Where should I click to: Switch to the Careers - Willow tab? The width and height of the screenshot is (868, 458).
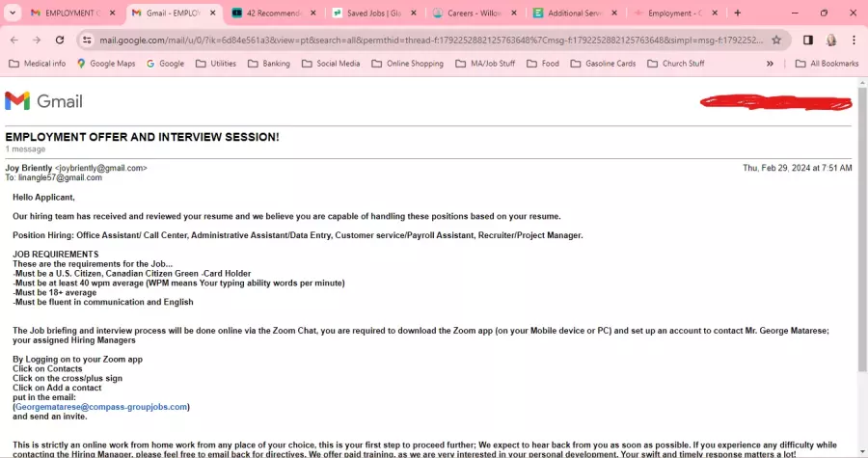click(475, 13)
